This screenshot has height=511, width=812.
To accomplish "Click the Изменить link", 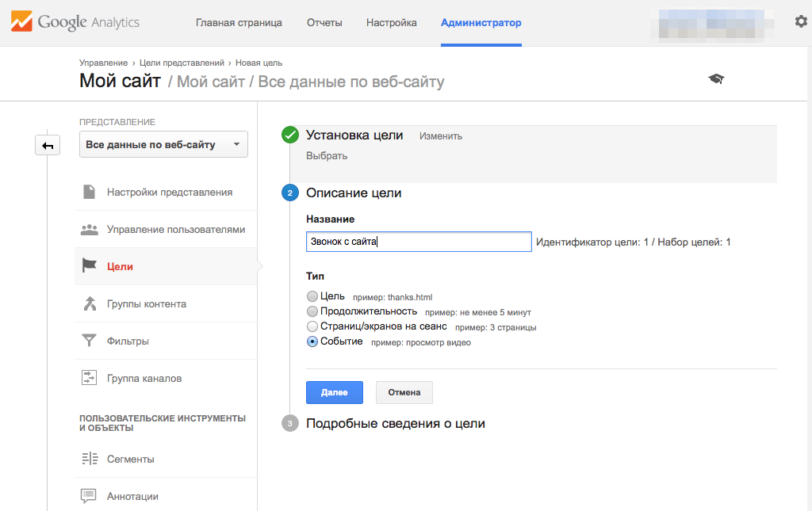I will (441, 136).
